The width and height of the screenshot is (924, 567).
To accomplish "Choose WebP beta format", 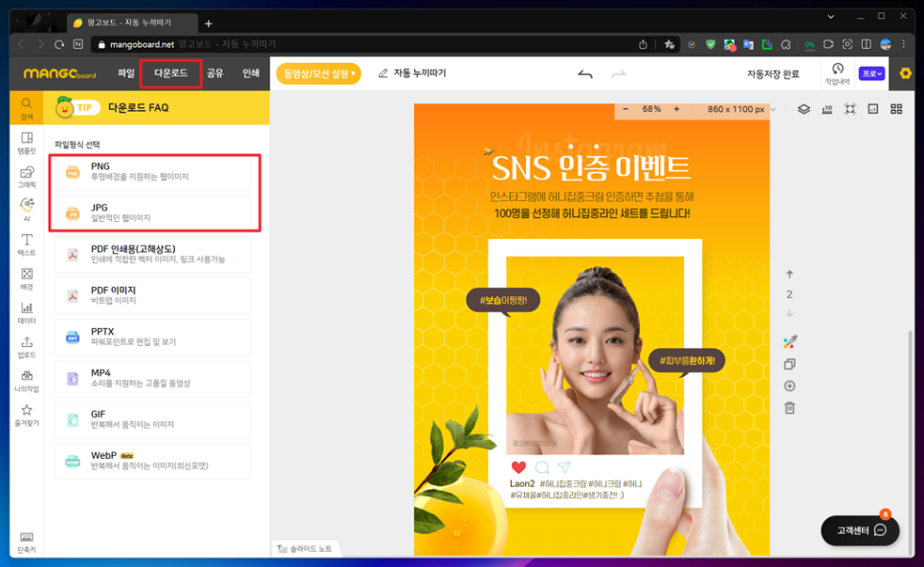I will (x=153, y=460).
